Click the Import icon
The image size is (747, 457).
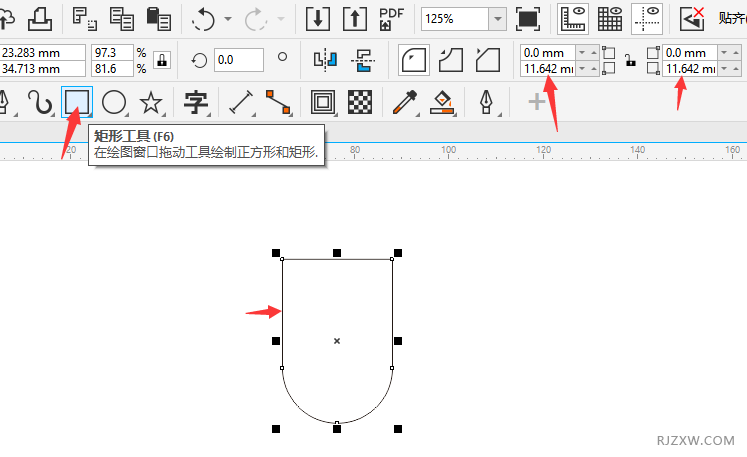[x=318, y=19]
